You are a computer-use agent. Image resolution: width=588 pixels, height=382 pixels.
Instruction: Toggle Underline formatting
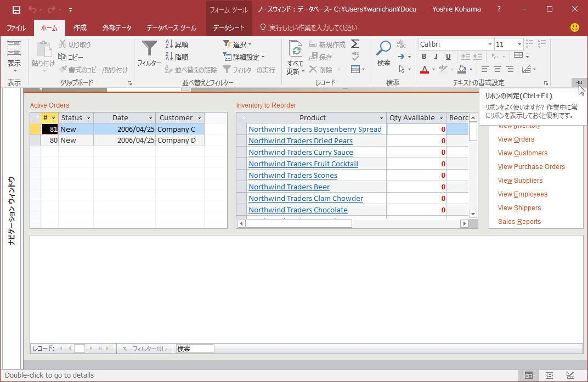(448, 57)
